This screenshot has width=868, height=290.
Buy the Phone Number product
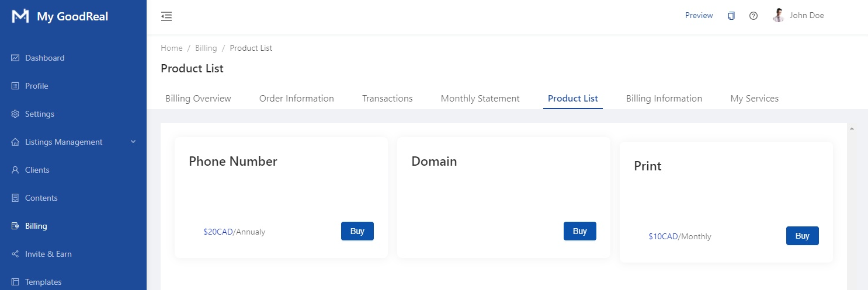[357, 231]
